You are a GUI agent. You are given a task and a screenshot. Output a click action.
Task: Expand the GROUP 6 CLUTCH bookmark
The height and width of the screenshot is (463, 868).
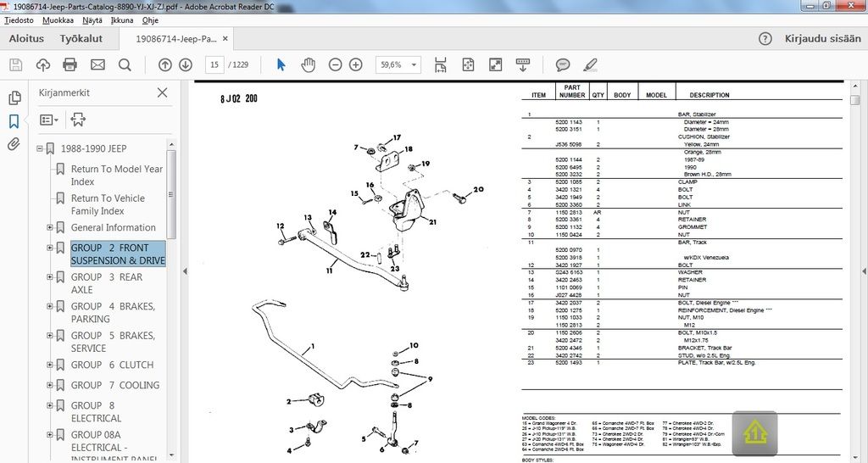pyautogui.click(x=50, y=365)
